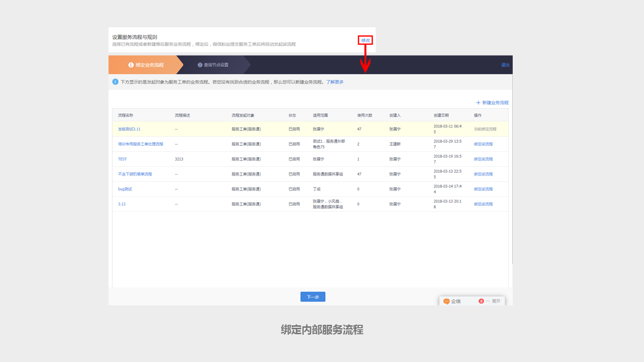Image resolution: width=644 pixels, height=362 pixels.
Task: Open the 培训专用服务工单处理流程 flow link
Action: coord(141,144)
